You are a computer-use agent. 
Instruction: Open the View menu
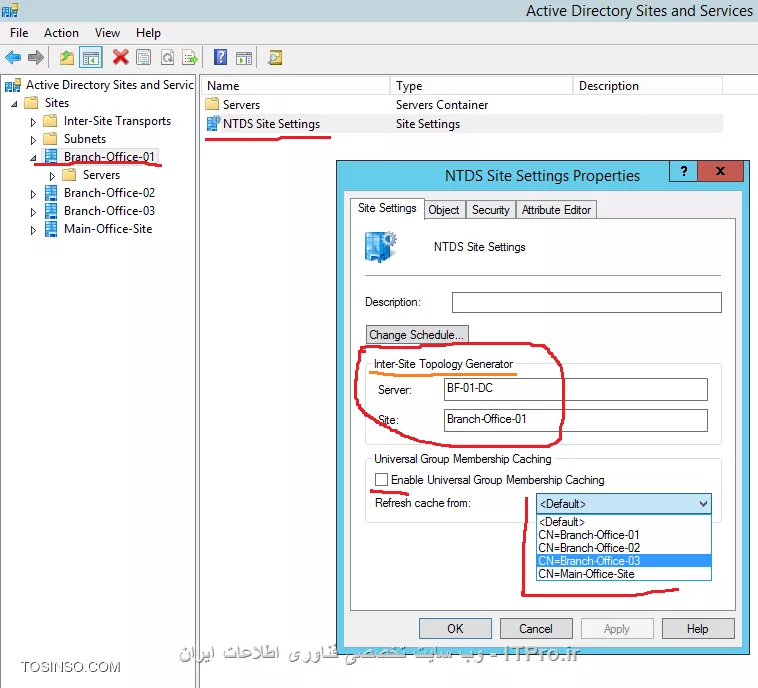[107, 33]
